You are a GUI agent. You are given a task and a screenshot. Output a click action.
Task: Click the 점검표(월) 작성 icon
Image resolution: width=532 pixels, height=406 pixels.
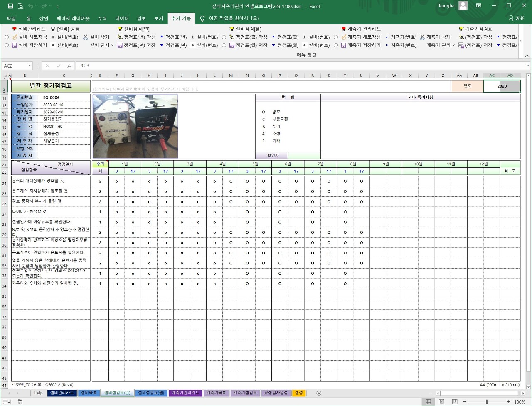click(x=232, y=37)
